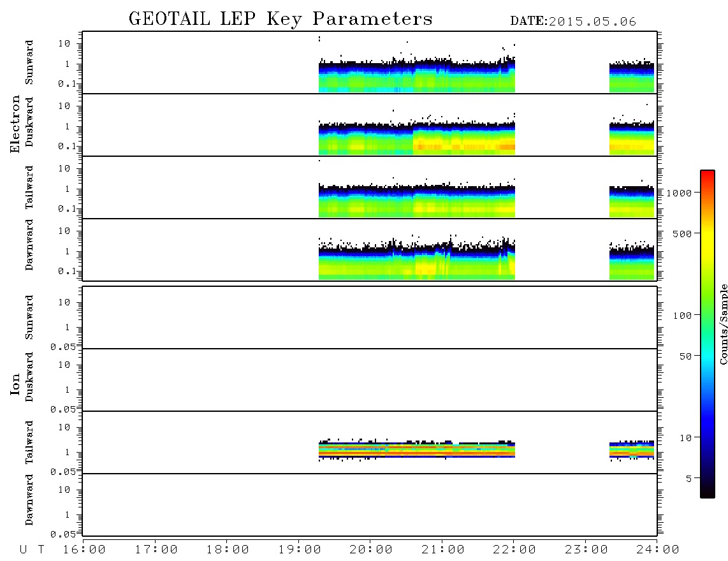Click the Ion "Sunward" panel label
The height and width of the screenshot is (561, 728).
pos(29,317)
